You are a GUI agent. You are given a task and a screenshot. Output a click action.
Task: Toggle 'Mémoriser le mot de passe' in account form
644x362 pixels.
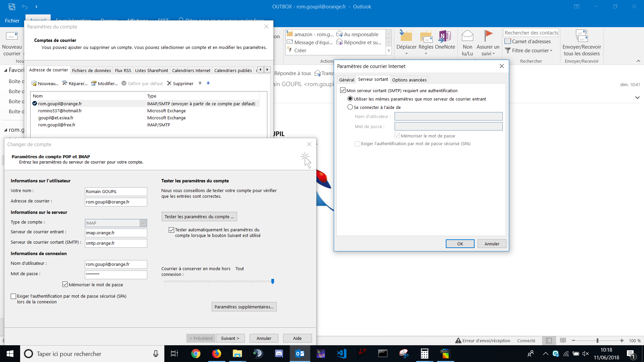tap(65, 285)
